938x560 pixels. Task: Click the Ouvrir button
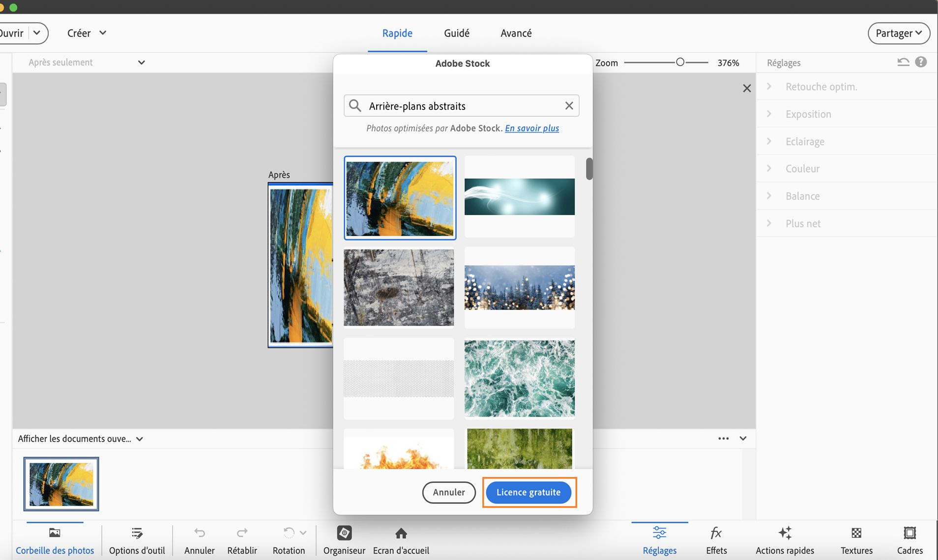point(12,33)
